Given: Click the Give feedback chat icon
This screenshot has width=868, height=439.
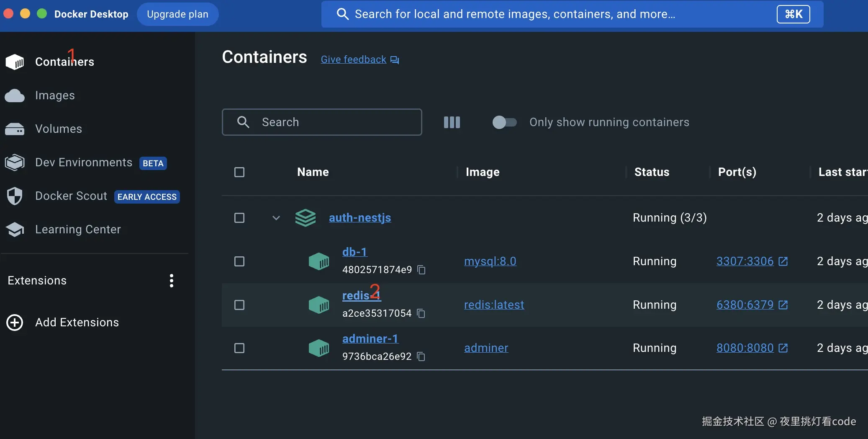Looking at the screenshot, I should pos(395,60).
